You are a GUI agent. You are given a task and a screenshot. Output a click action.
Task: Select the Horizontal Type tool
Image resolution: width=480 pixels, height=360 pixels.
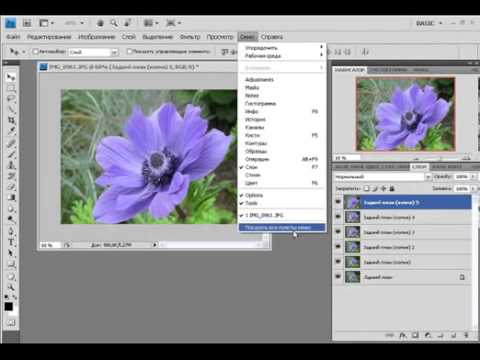tap(11, 242)
